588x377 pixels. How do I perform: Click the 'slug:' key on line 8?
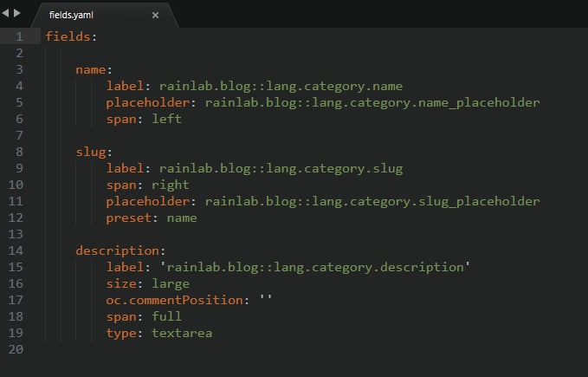94,153
